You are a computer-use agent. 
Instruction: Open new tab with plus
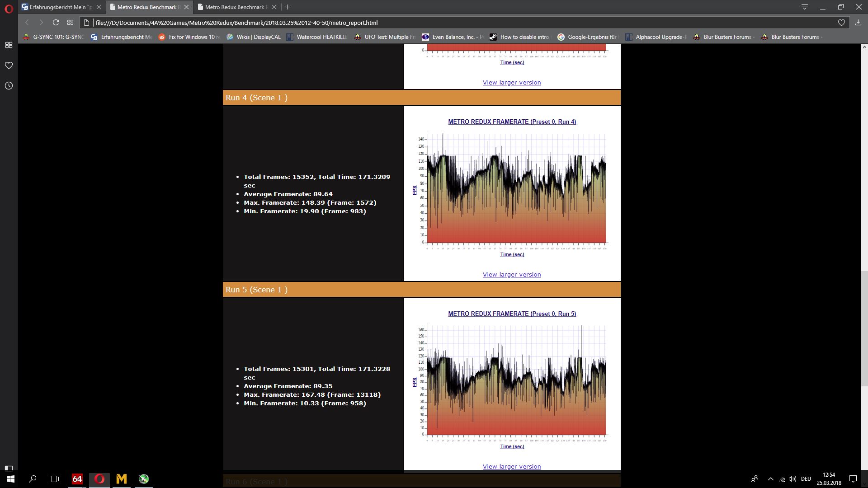point(288,7)
